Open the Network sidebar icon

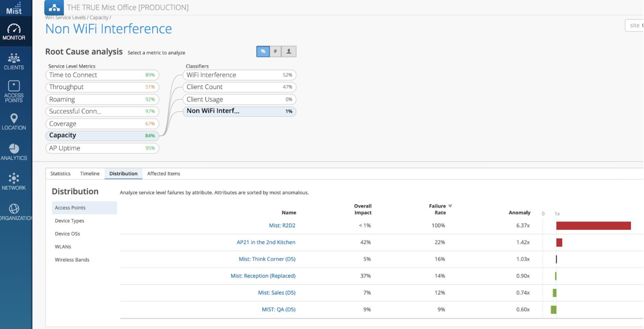click(x=14, y=178)
